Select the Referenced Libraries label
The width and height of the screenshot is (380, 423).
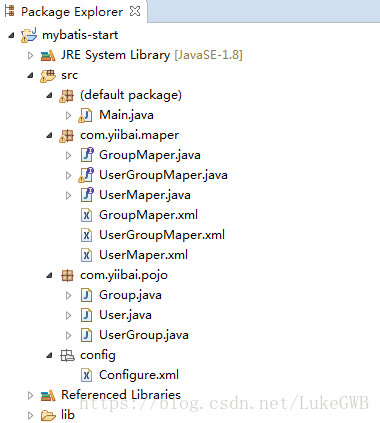pos(121,395)
